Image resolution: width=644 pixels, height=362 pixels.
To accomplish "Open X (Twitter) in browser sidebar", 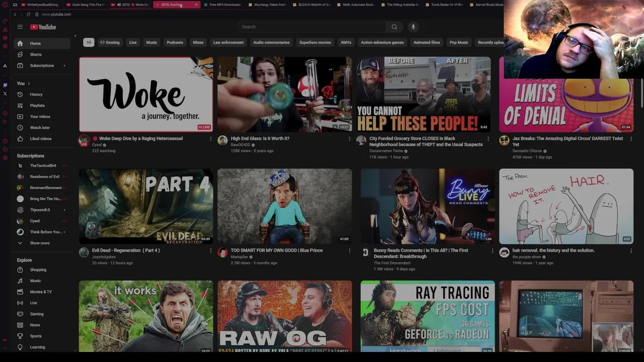I will click(x=5, y=94).
